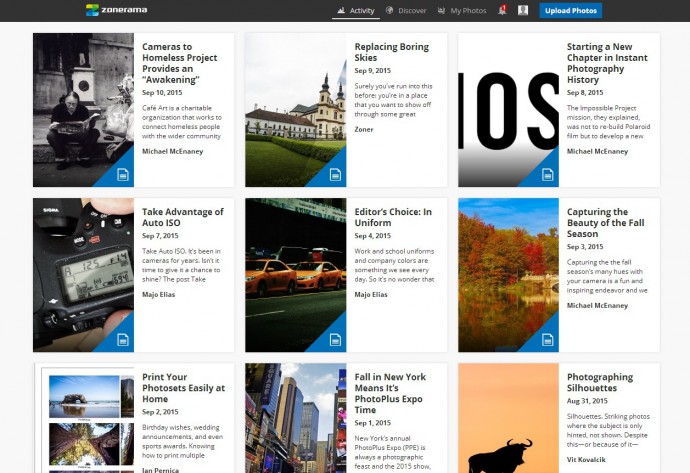Open Starting a New Chapter article title
Screen dimensions: 690x473
click(x=607, y=63)
